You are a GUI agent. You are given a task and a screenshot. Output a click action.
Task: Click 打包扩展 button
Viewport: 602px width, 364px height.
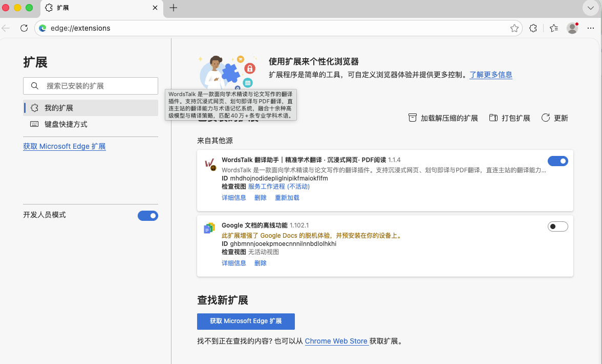click(509, 118)
